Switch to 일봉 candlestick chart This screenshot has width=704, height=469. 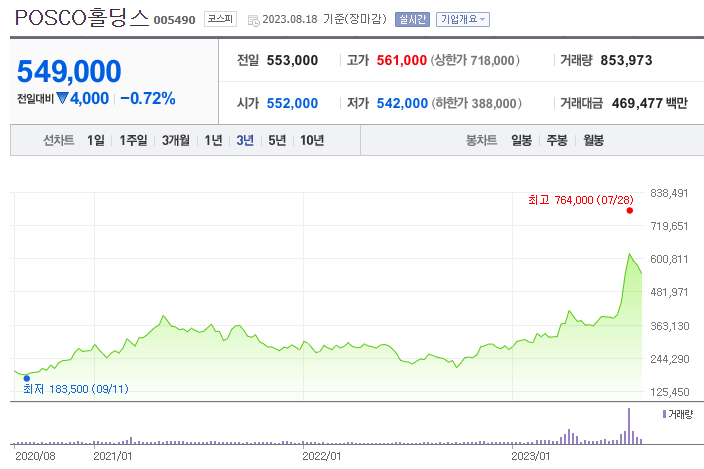[x=521, y=140]
